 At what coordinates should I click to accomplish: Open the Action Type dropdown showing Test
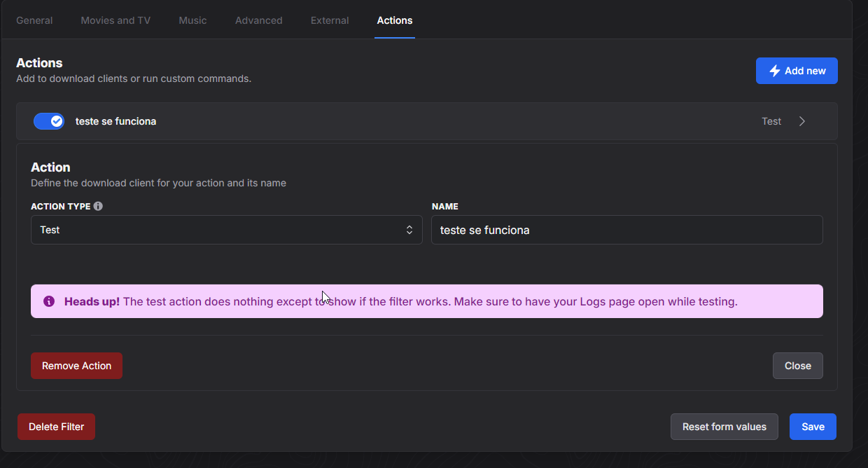226,230
